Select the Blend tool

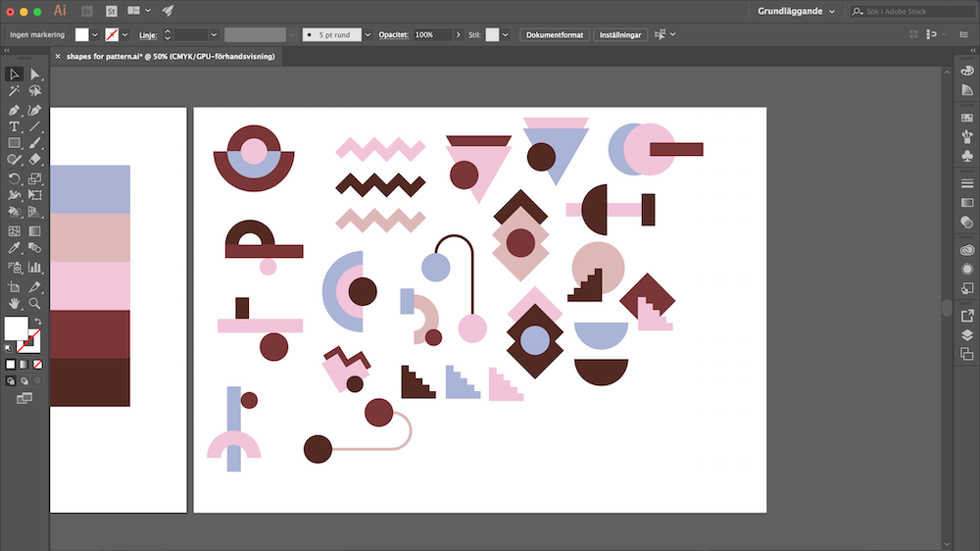(35, 248)
